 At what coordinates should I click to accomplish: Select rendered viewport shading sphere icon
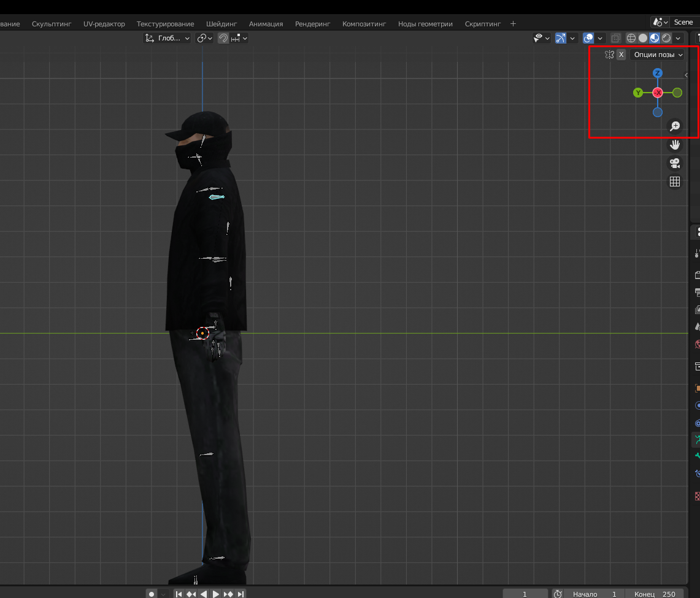tap(666, 38)
